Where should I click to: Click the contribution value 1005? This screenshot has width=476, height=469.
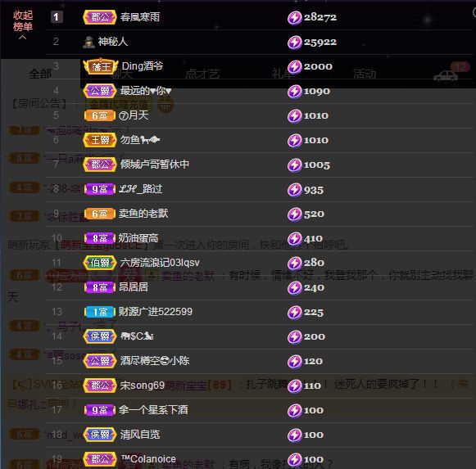coord(316,165)
